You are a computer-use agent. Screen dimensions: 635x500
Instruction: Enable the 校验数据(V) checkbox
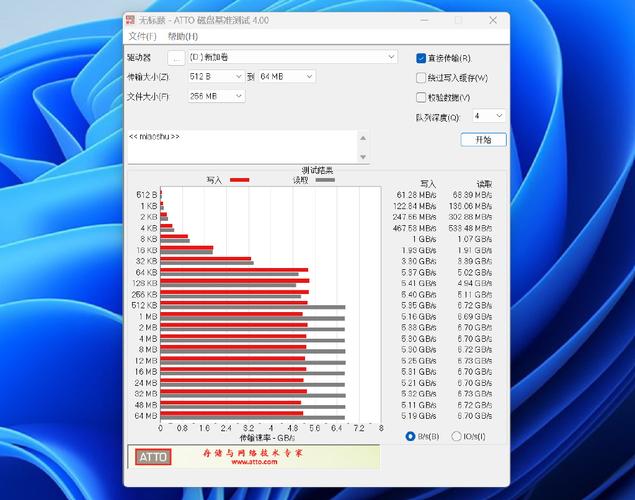pyautogui.click(x=421, y=97)
